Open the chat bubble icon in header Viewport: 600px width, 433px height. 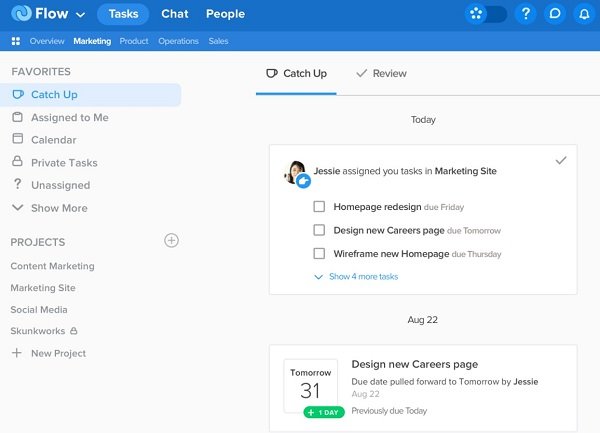click(555, 14)
